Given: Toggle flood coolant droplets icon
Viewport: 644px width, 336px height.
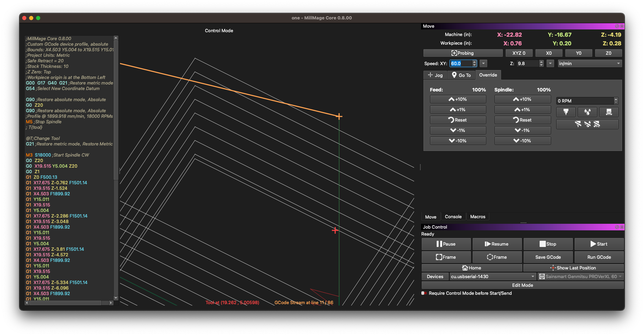Looking at the screenshot, I should point(587,112).
